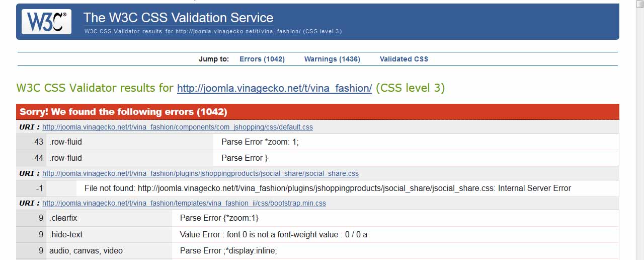This screenshot has width=644, height=260.
Task: Open the com_jshopping default.css URI link
Action: 177,127
